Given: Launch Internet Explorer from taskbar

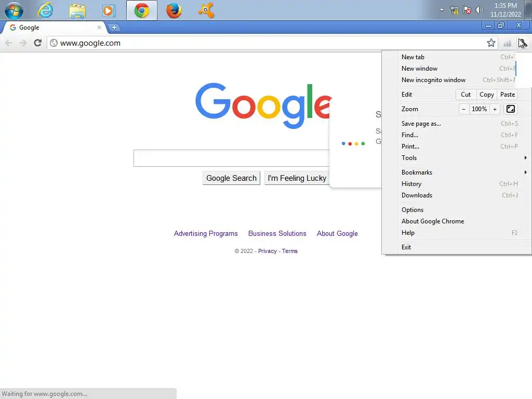Looking at the screenshot, I should pyautogui.click(x=45, y=10).
